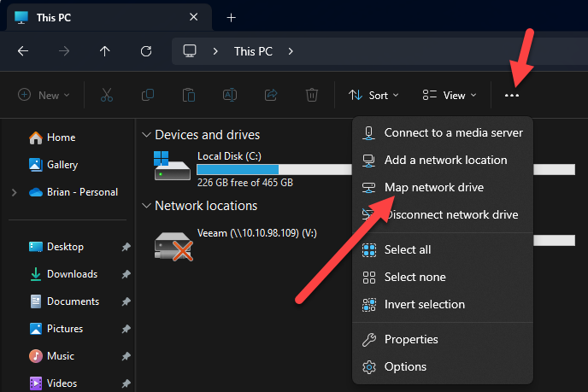Click the Paste clipboard icon

[x=189, y=96]
